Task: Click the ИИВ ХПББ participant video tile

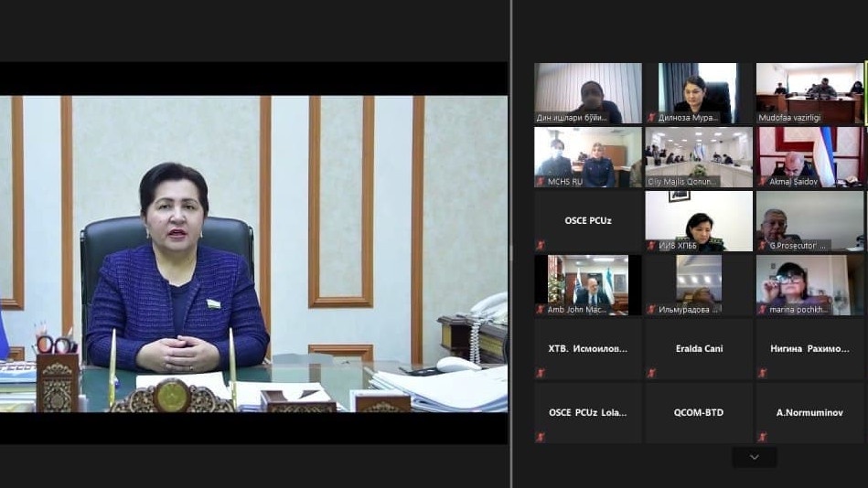Action: (x=699, y=219)
